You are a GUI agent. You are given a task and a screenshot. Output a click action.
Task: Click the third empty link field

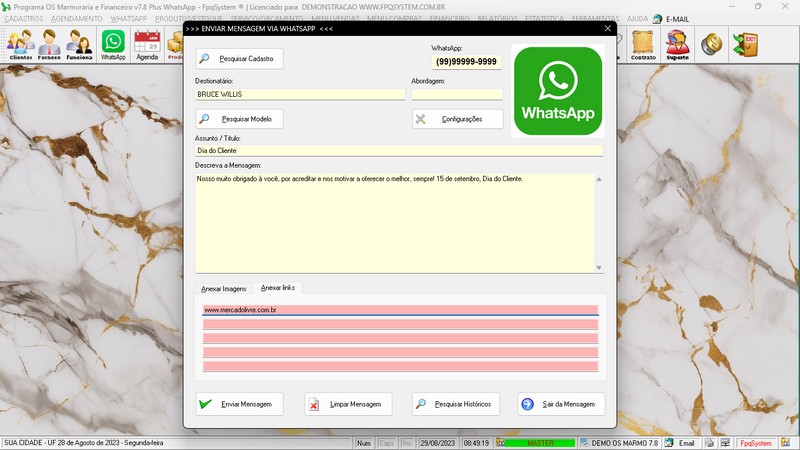tap(400, 338)
